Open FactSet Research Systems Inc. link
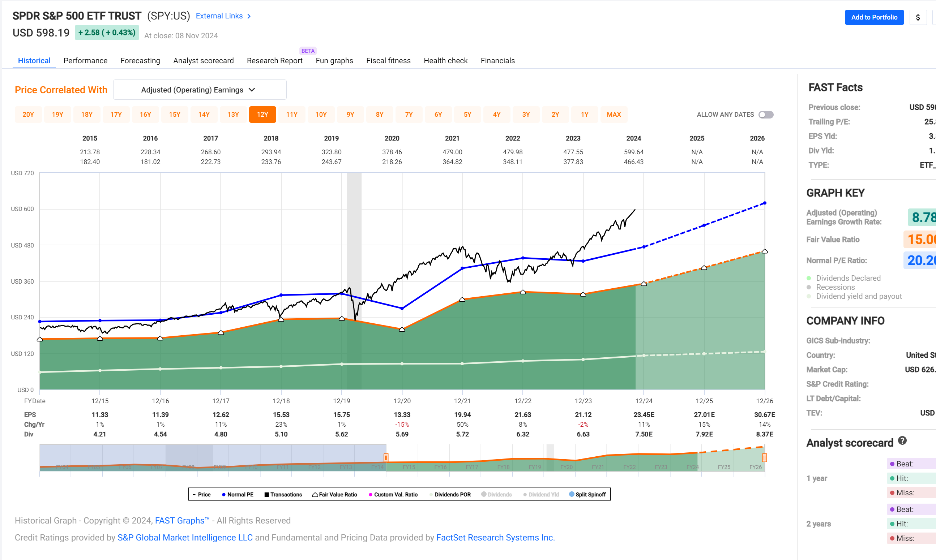Viewport: 936px width, 560px height. click(495, 538)
